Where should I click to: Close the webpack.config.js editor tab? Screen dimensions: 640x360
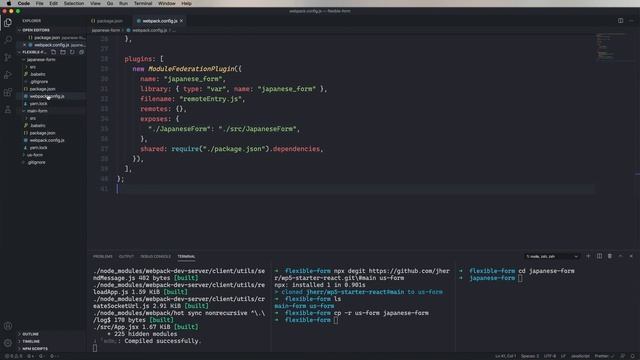click(182, 21)
